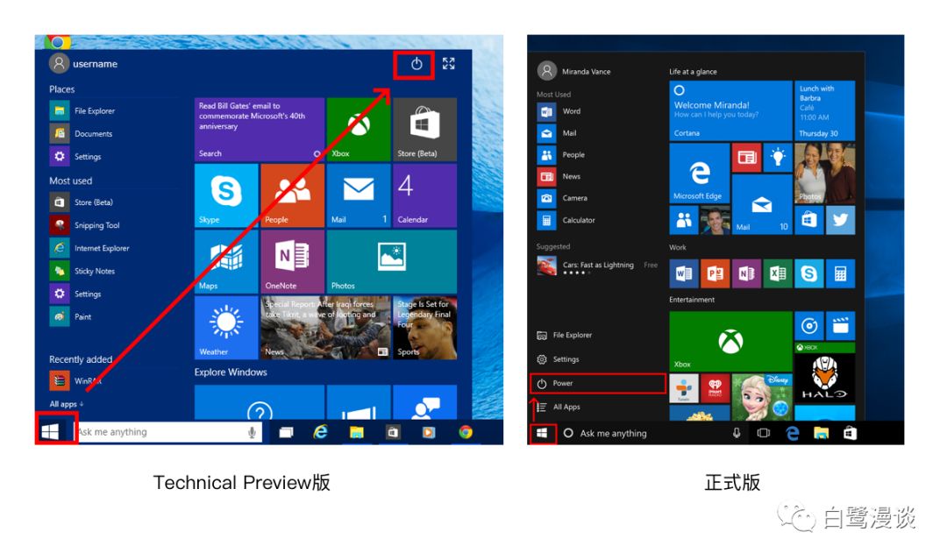
Task: Launch the OneNote tile in Technical Preview menu
Action: tap(292, 261)
